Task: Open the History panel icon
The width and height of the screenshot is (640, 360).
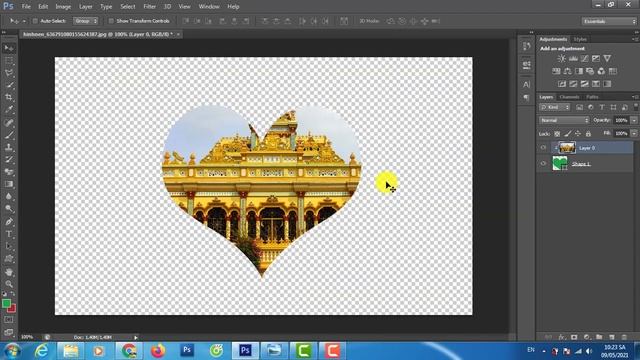Action: (x=527, y=46)
